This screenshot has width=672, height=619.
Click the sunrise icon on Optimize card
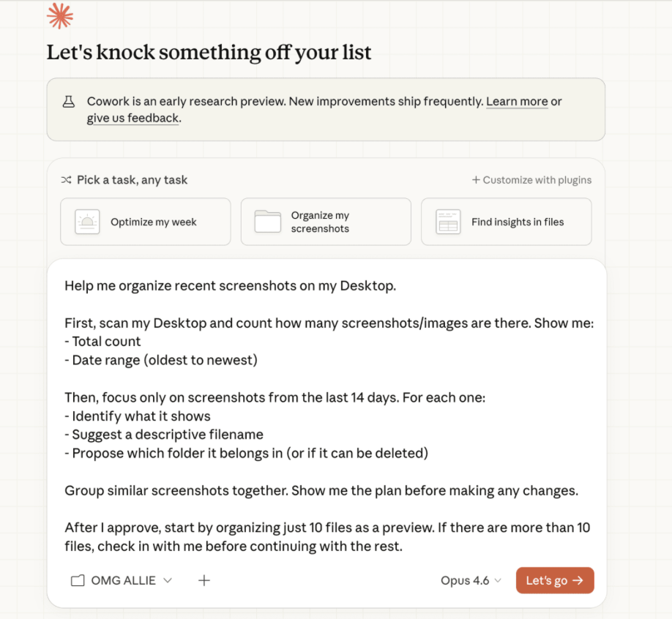click(87, 222)
